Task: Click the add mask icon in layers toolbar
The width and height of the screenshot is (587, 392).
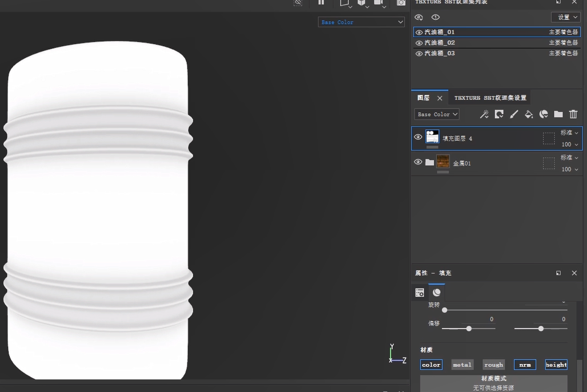Action: click(499, 114)
